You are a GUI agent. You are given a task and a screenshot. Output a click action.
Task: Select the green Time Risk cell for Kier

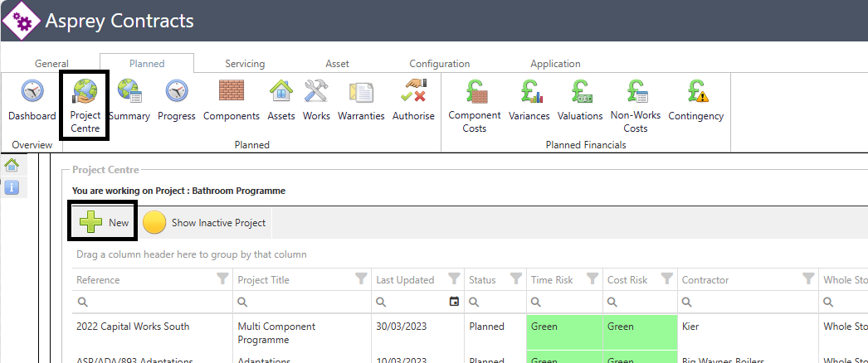click(564, 333)
